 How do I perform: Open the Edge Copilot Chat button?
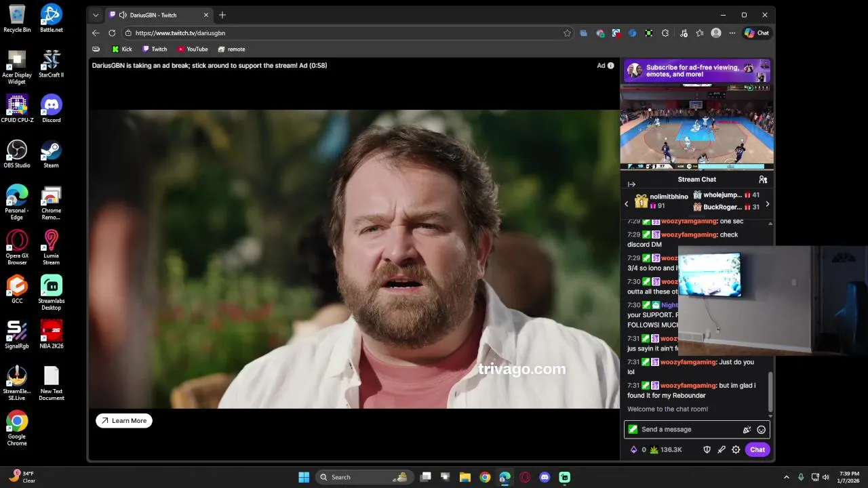(757, 33)
